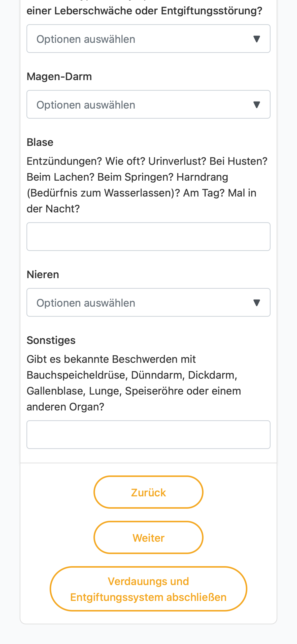The height and width of the screenshot is (644, 297).
Task: Click the triangle arrow in the Magen-Darm select
Action: [x=256, y=105]
